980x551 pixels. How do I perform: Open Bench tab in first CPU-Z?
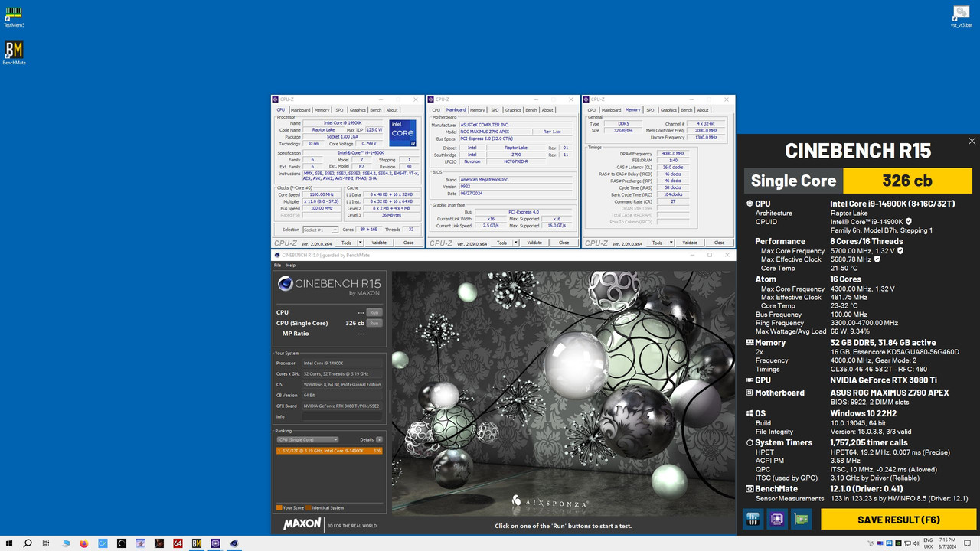[376, 110]
